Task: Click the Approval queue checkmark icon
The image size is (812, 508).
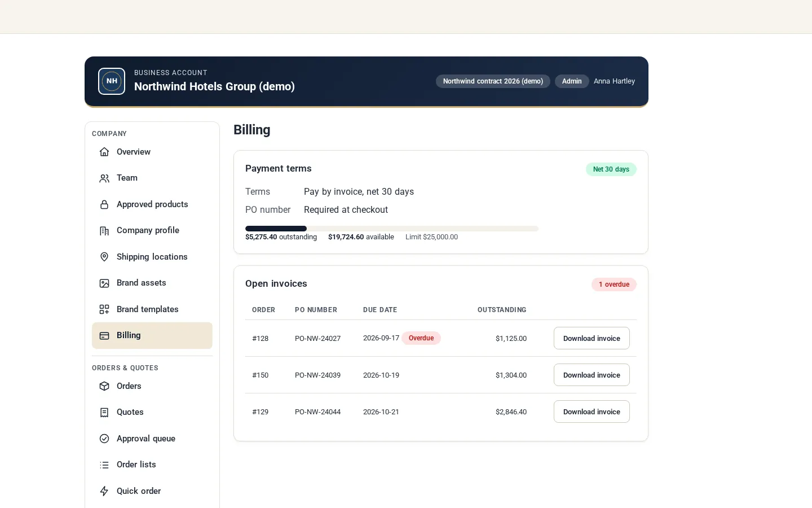Action: 104,439
